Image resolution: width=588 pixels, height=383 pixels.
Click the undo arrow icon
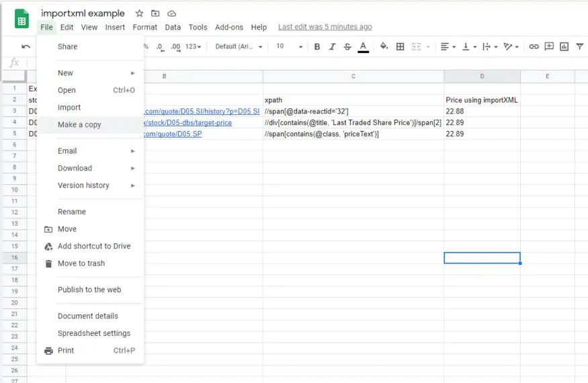tap(26, 46)
